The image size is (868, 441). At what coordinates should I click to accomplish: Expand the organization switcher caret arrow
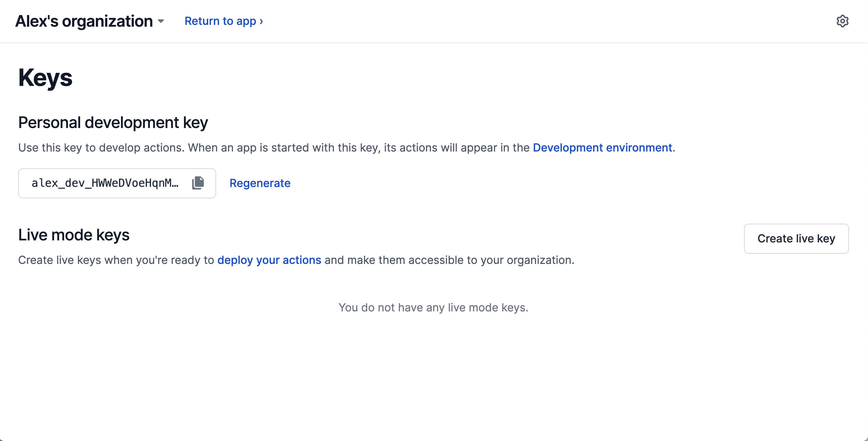pos(161,21)
